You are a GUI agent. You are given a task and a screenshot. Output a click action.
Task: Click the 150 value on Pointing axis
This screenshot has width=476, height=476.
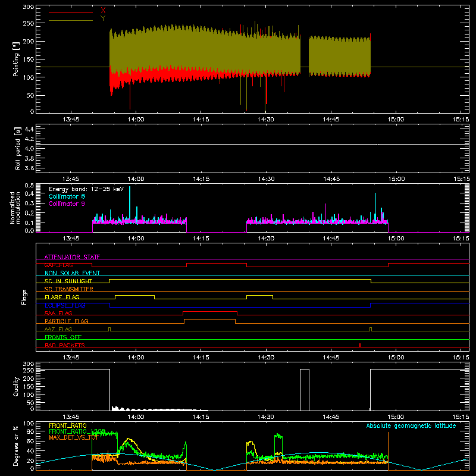pos(28,59)
